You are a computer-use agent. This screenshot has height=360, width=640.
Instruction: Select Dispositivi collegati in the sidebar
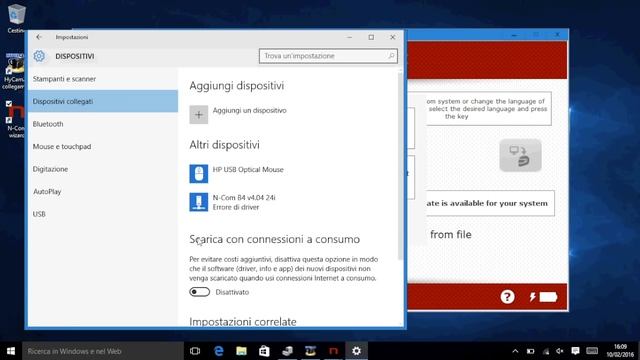pyautogui.click(x=103, y=101)
